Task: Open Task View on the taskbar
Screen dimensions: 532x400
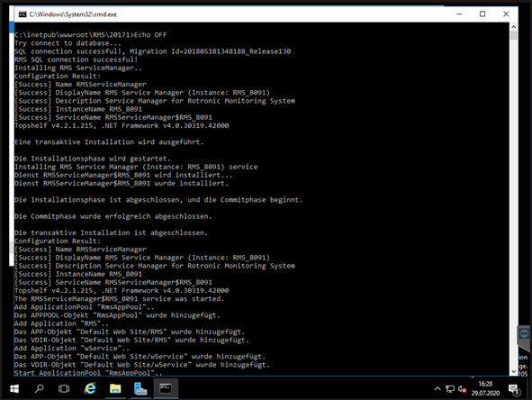Action: tap(64, 388)
